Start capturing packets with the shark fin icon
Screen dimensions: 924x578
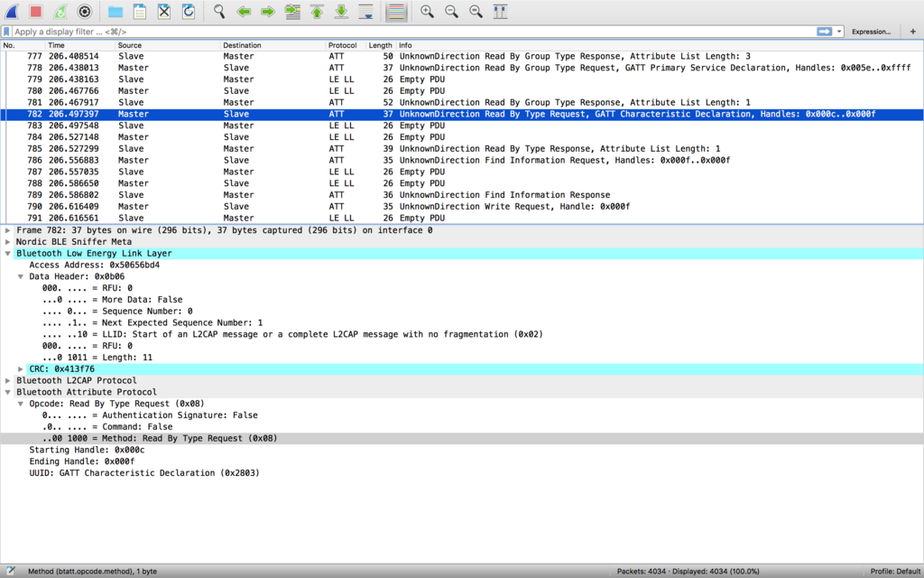coord(12,11)
